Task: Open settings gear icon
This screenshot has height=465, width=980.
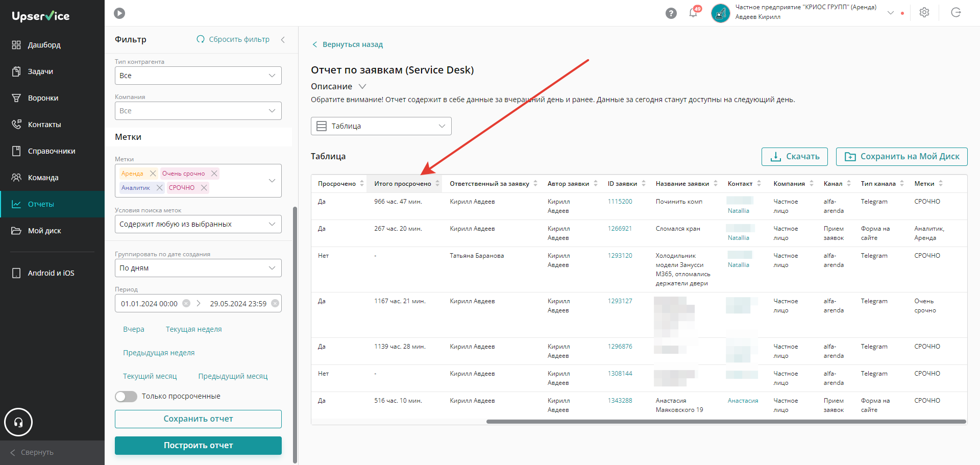Action: coord(924,13)
